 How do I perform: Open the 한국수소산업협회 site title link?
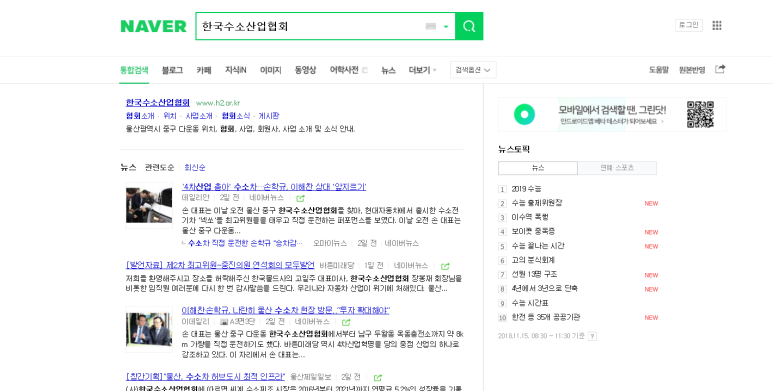pos(158,103)
